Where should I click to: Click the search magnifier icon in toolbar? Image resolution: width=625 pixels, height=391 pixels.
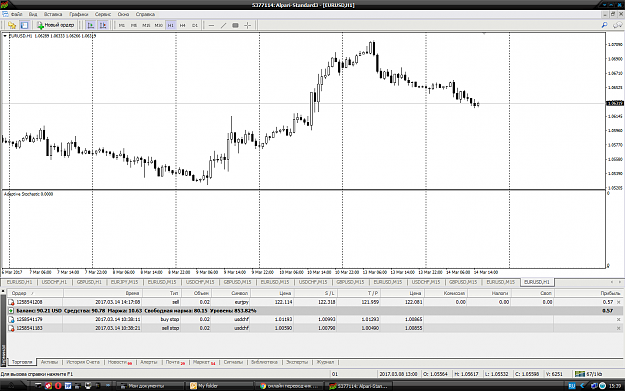(x=605, y=25)
